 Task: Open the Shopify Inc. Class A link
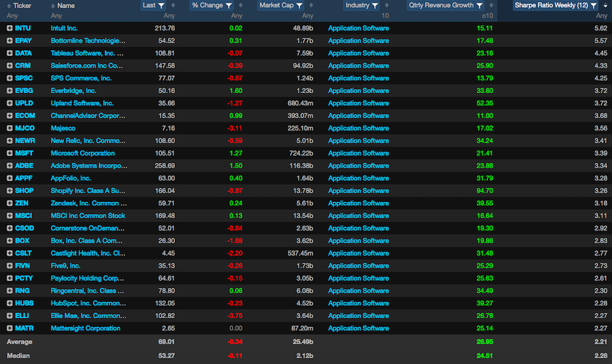(88, 190)
